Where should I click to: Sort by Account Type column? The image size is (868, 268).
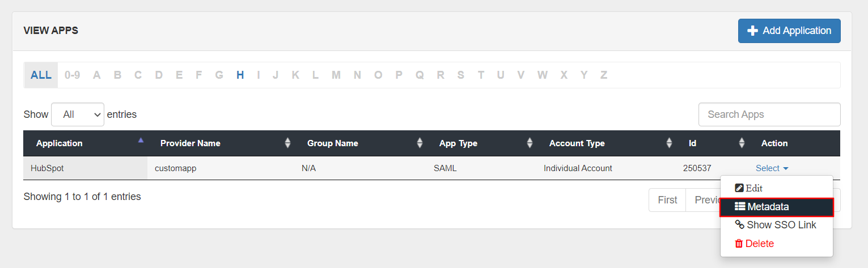606,143
